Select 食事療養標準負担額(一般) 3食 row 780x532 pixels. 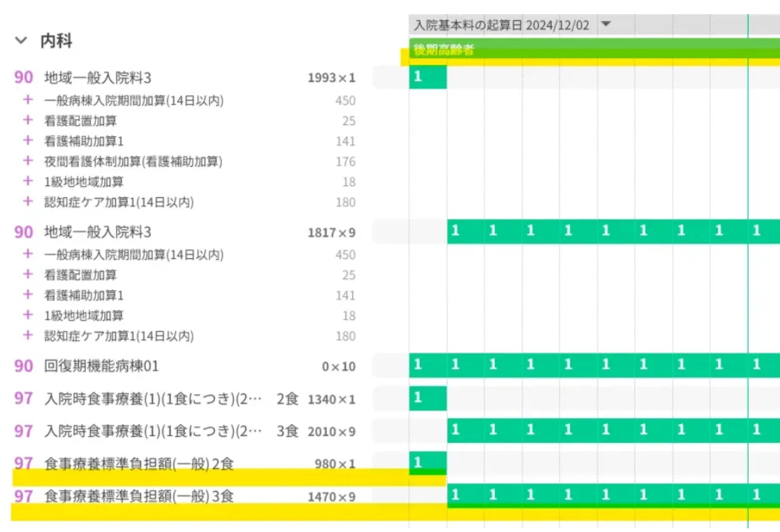pyautogui.click(x=185, y=496)
